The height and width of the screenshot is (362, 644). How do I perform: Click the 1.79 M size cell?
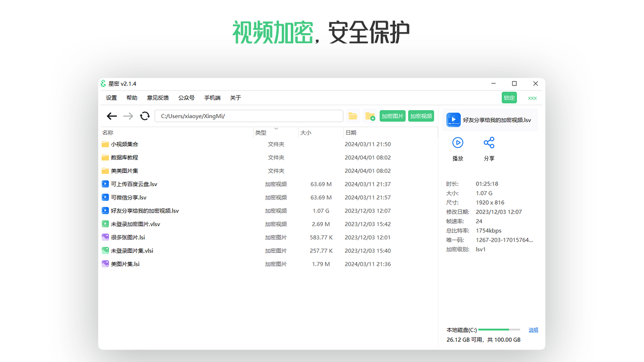(x=321, y=264)
